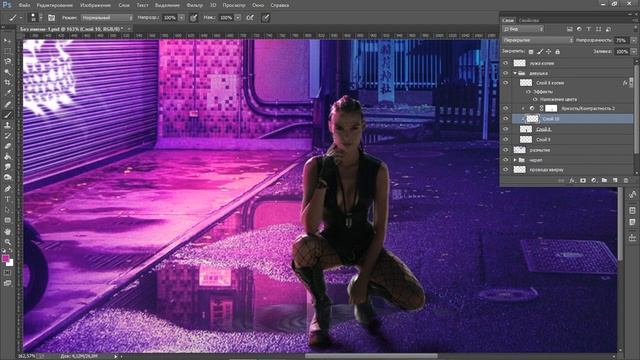Create a new layer group
Image resolution: width=640 pixels, height=360 pixels.
[x=604, y=180]
